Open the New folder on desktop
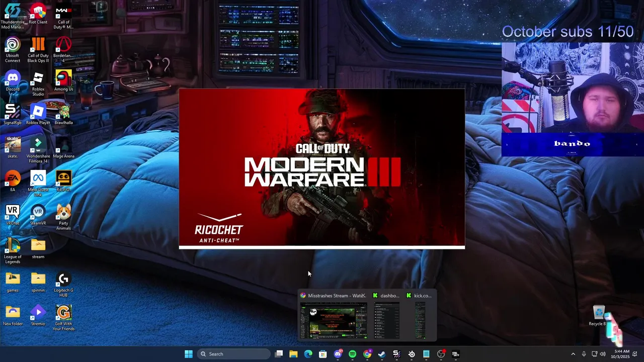The image size is (644, 362). coord(13,316)
